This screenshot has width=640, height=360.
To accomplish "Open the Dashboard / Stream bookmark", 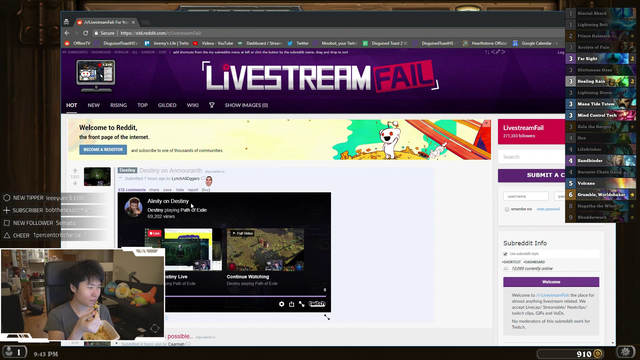I will pyautogui.click(x=260, y=43).
